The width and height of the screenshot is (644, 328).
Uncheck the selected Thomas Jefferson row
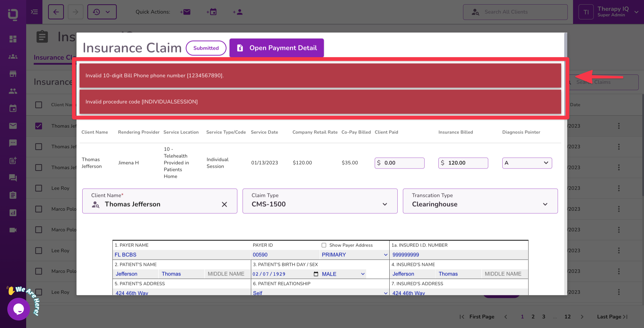click(x=38, y=126)
